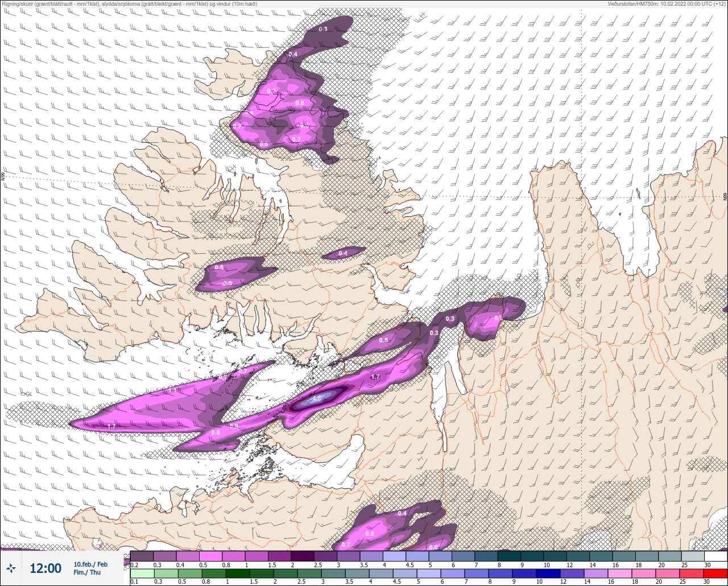Pick upper legend dark purple swatch at 2

(302, 556)
